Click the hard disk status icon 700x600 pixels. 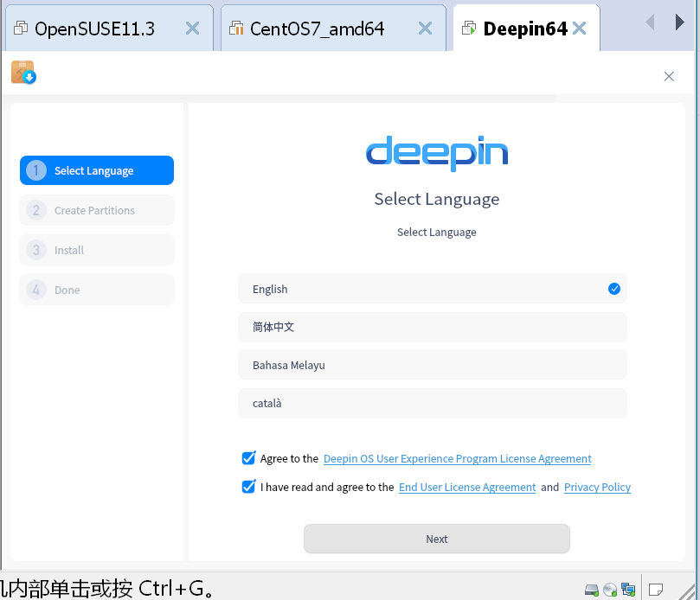tap(592, 590)
